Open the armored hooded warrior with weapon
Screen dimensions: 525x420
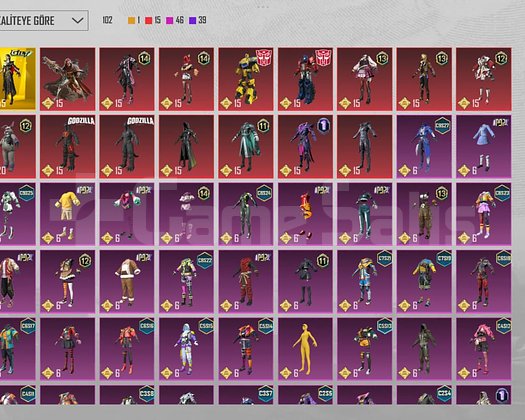tap(68, 79)
